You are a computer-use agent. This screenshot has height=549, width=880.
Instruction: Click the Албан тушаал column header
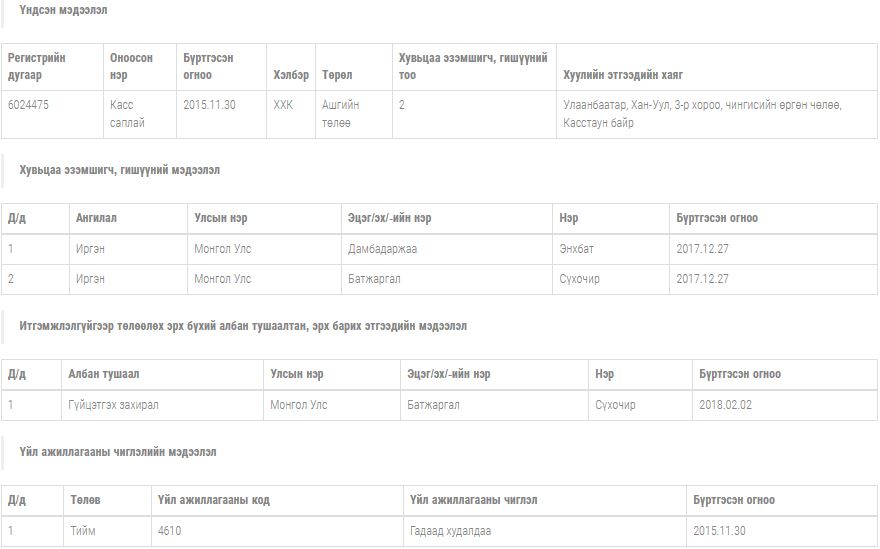(x=104, y=374)
